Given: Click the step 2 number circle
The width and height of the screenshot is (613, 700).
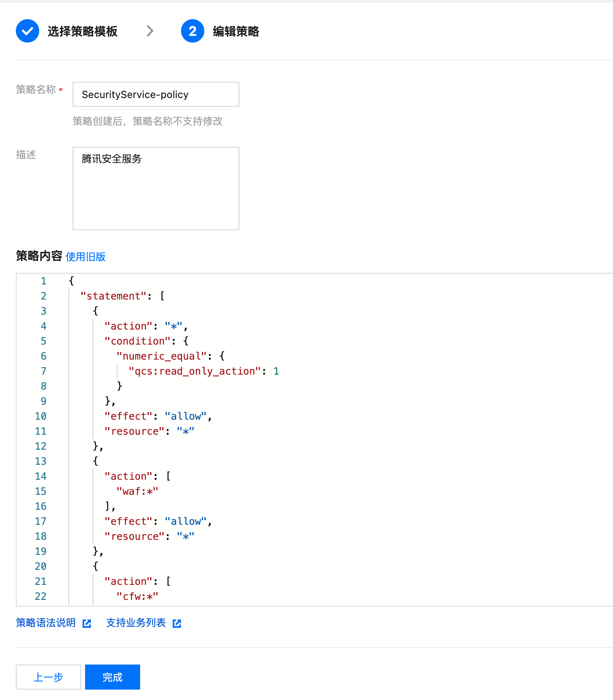Looking at the screenshot, I should [x=193, y=31].
